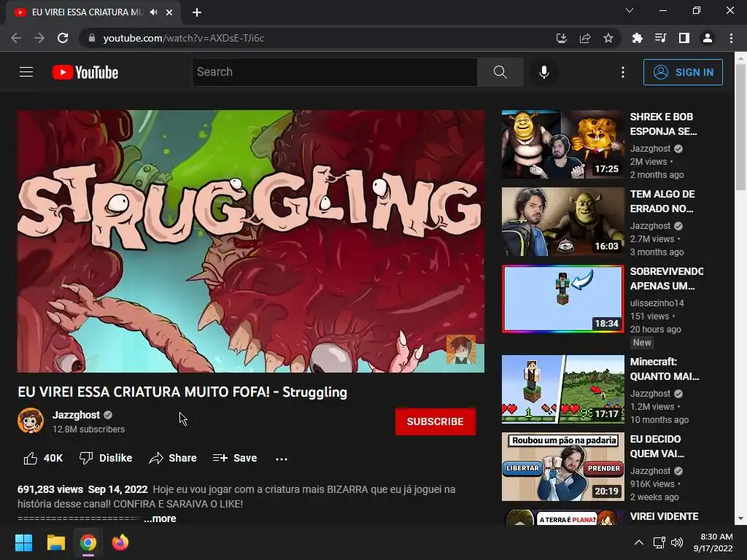This screenshot has width=747, height=560.
Task: Close the YouTube browser tab
Action: pyautogui.click(x=169, y=12)
